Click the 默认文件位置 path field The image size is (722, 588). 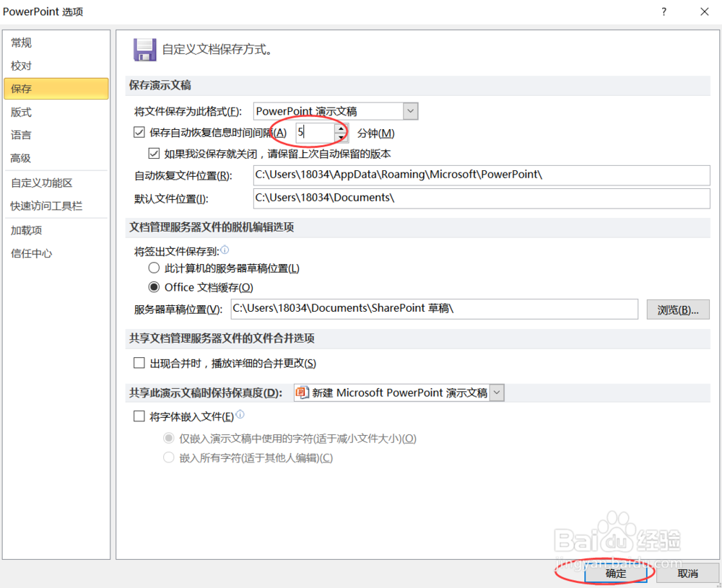(x=482, y=198)
